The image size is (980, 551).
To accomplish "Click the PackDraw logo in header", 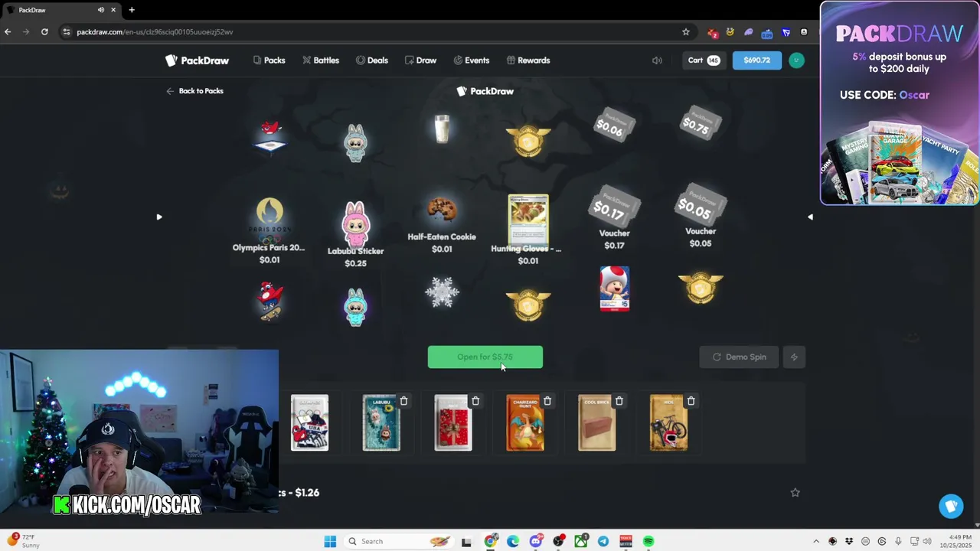I will (197, 60).
